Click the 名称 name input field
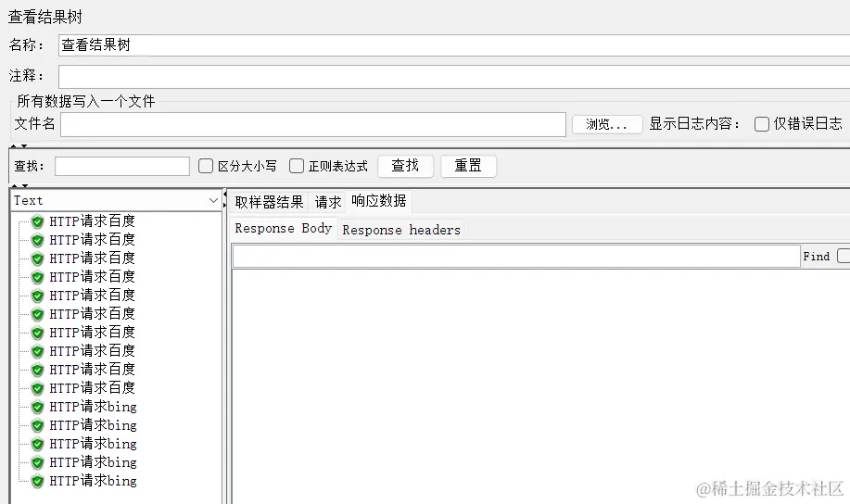The image size is (850, 504). (x=454, y=45)
